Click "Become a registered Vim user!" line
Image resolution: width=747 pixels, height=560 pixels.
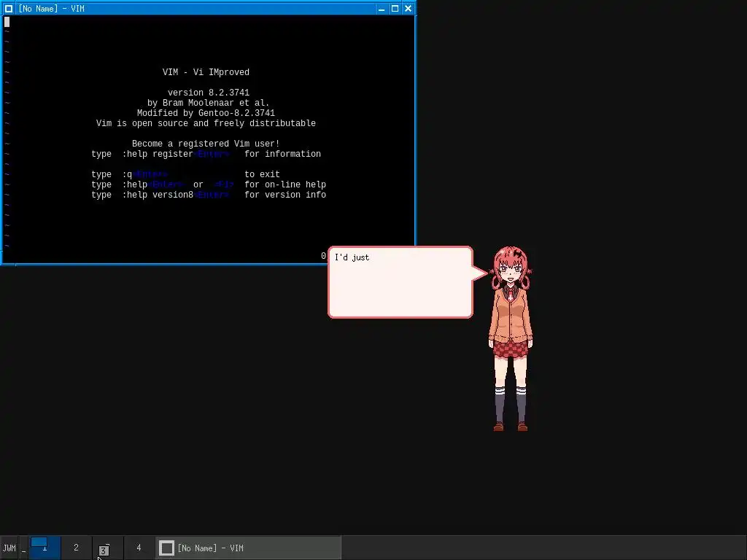tap(206, 144)
